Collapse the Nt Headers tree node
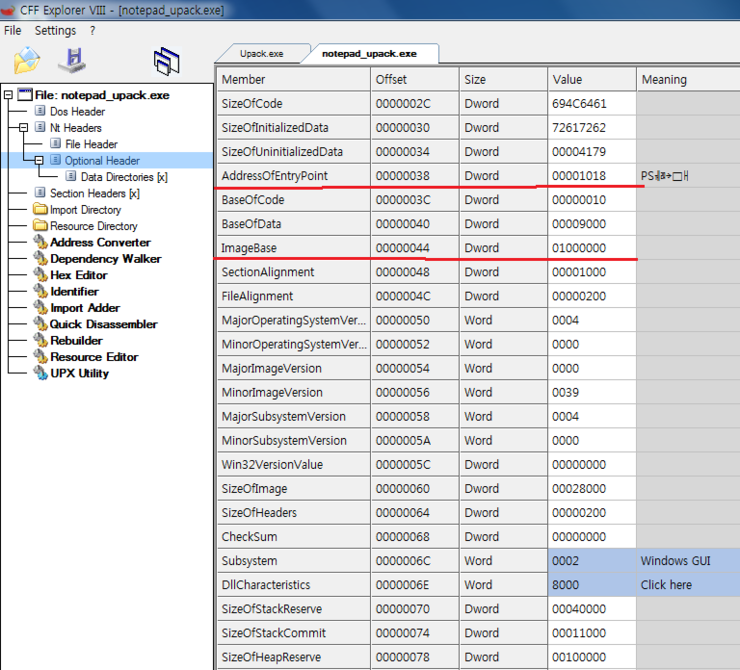 click(x=23, y=127)
